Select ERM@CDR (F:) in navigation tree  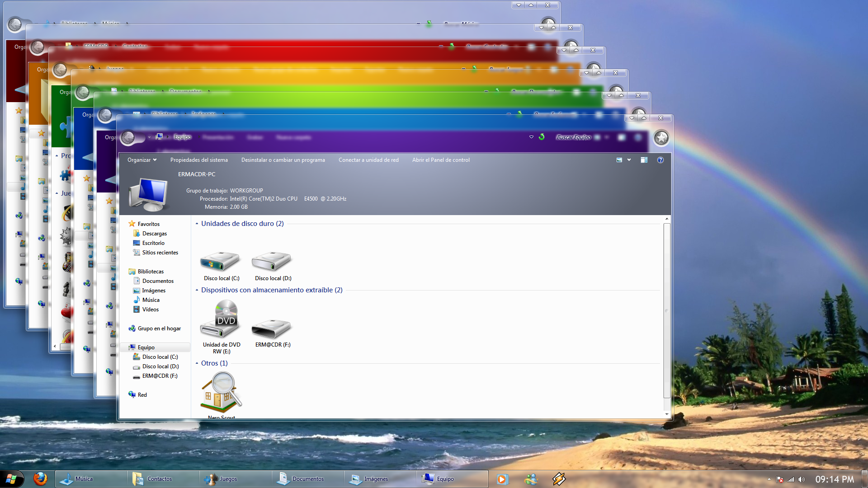coord(155,376)
